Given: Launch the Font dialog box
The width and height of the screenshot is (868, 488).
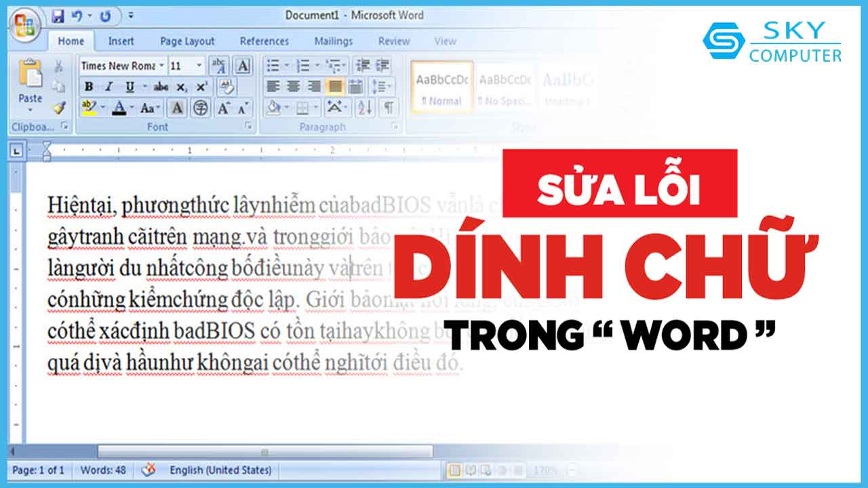Looking at the screenshot, I should tap(248, 127).
